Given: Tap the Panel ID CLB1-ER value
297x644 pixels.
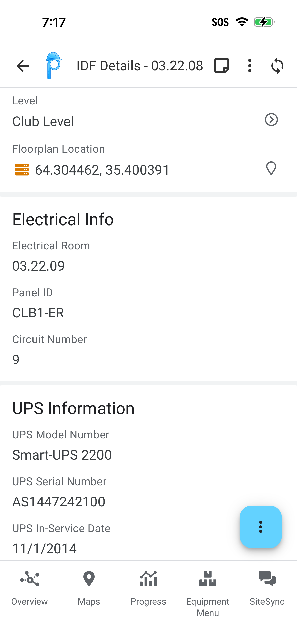Looking at the screenshot, I should click(x=38, y=313).
